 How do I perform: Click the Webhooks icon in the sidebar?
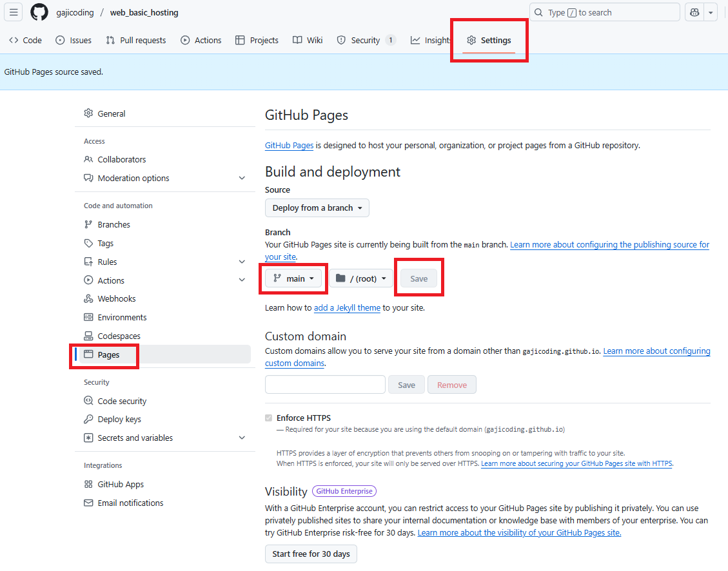(88, 299)
